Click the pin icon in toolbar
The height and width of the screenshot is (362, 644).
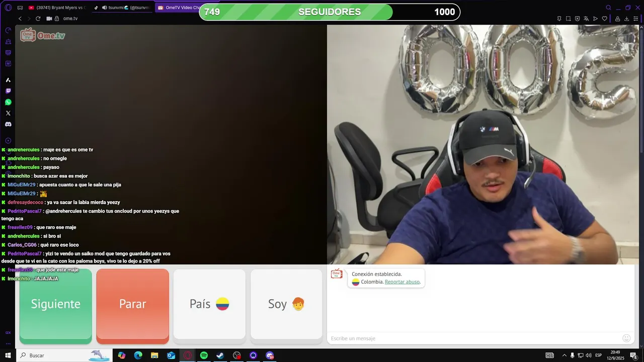point(559,19)
